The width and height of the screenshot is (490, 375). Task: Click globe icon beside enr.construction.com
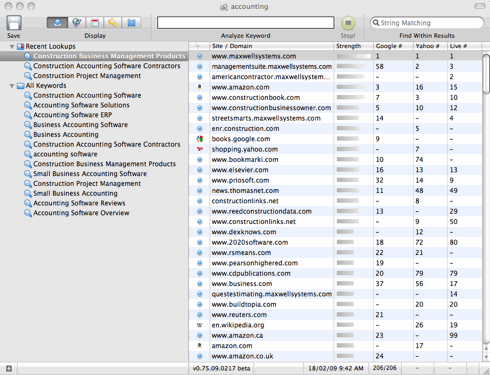pyautogui.click(x=199, y=128)
